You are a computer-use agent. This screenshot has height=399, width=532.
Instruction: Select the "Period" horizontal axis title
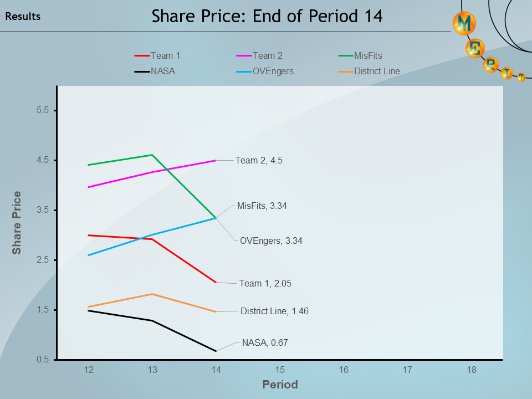(x=280, y=385)
